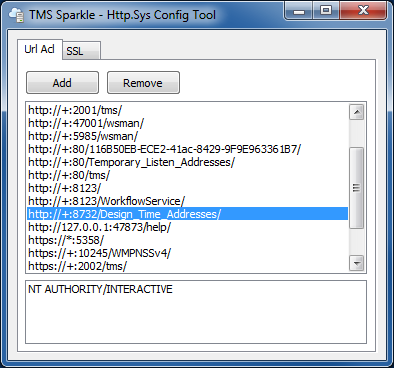Switch to the SSL tab
This screenshot has height=368, width=394.
click(x=81, y=51)
